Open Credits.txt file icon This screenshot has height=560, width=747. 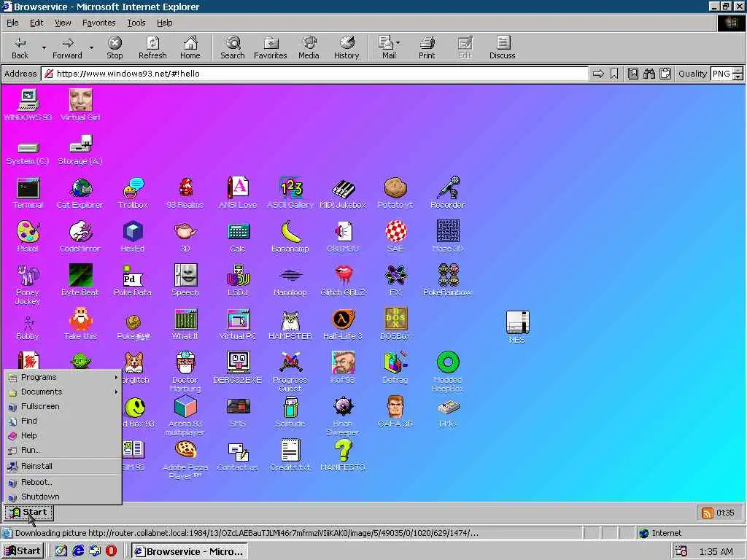[x=290, y=456]
